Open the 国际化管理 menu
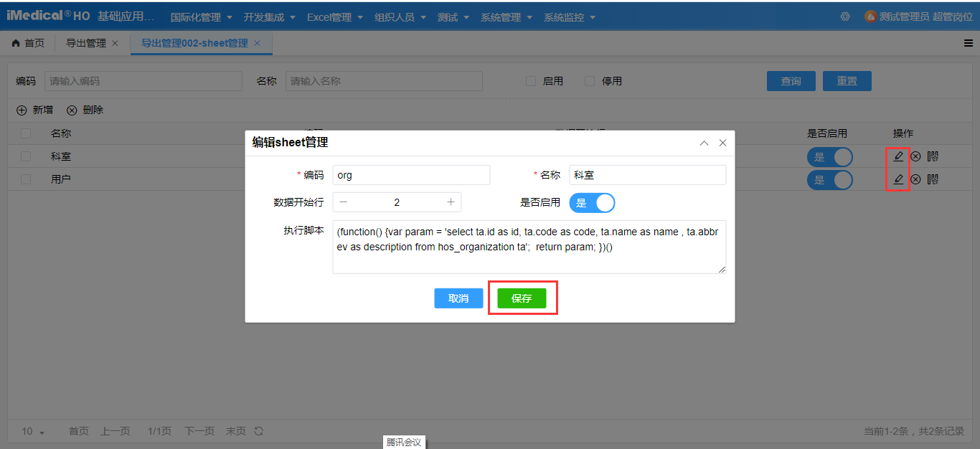Image resolution: width=980 pixels, height=449 pixels. pyautogui.click(x=197, y=16)
